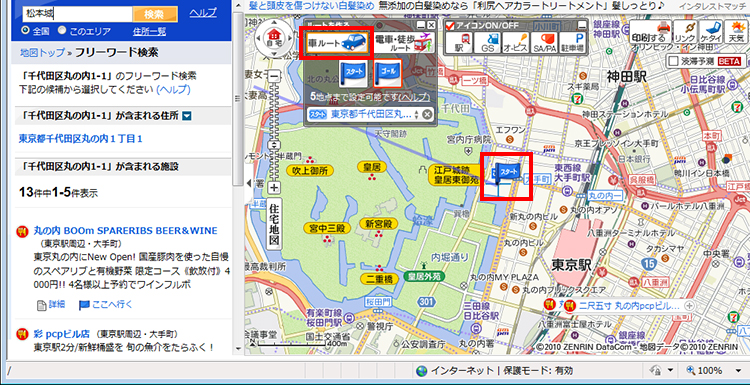Select the car route (車ルート) icon

tap(338, 43)
